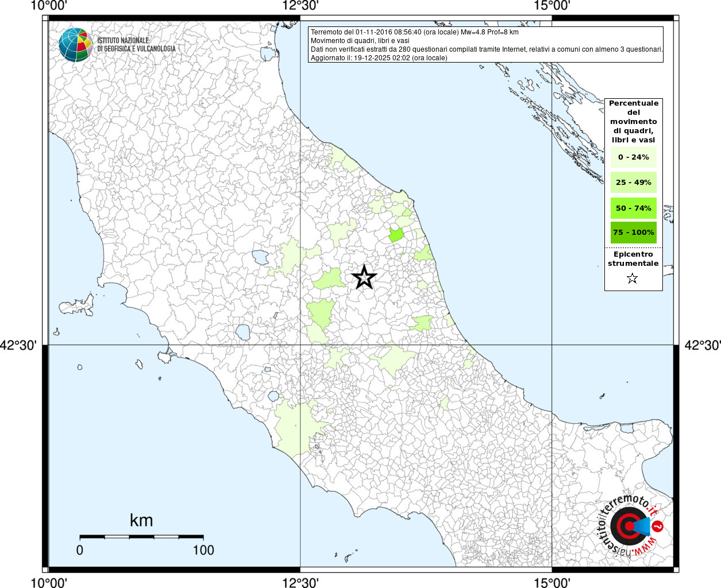Viewport: 721px width, 588px height.
Task: Select the 0 - 24% legend swatch
Action: click(633, 157)
